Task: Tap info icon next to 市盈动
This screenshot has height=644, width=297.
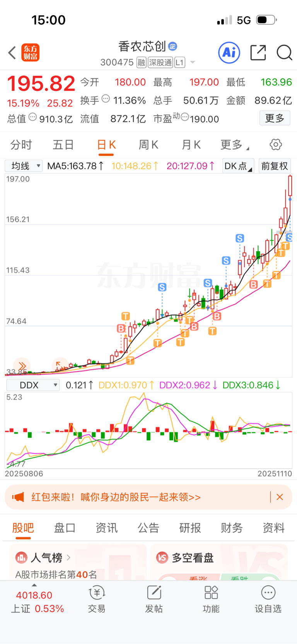Action: click(x=185, y=117)
